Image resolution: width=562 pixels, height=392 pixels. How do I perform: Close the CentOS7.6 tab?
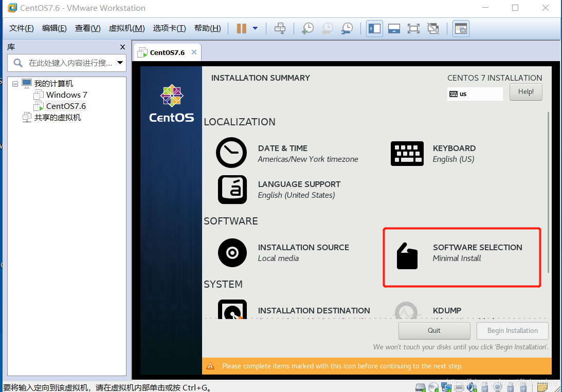194,52
